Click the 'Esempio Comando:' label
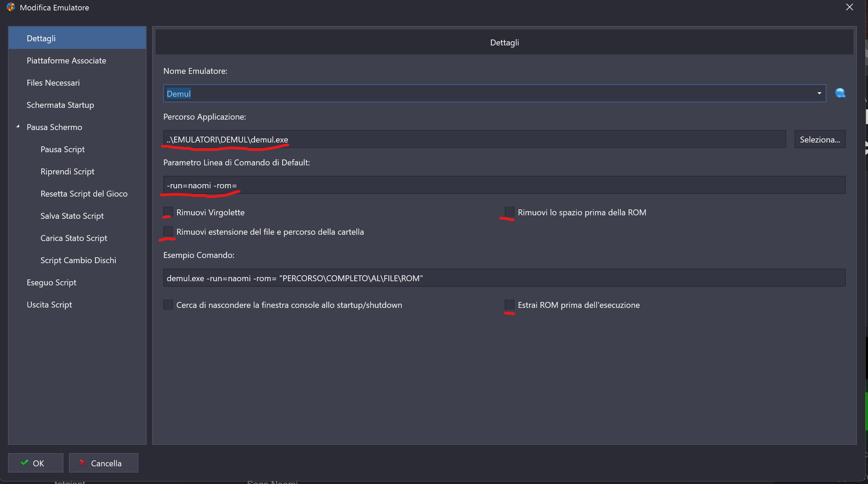The height and width of the screenshot is (484, 868). tap(199, 255)
